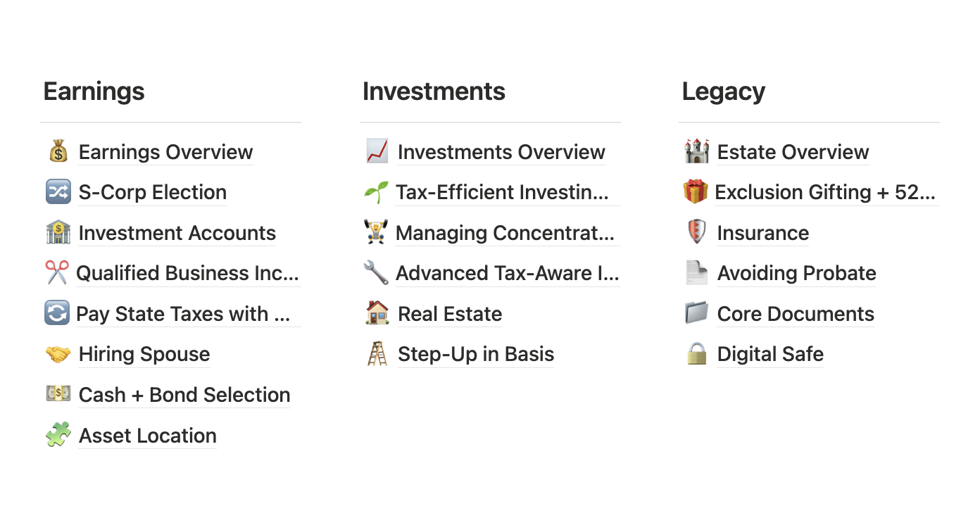Screen dimensions: 980x525
Task: Open the Cash + Bond Selection page
Action: 184,394
